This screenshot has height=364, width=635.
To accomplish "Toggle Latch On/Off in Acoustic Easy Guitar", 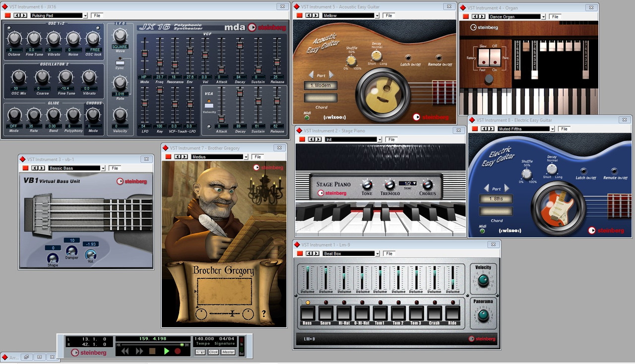I will (x=408, y=58).
